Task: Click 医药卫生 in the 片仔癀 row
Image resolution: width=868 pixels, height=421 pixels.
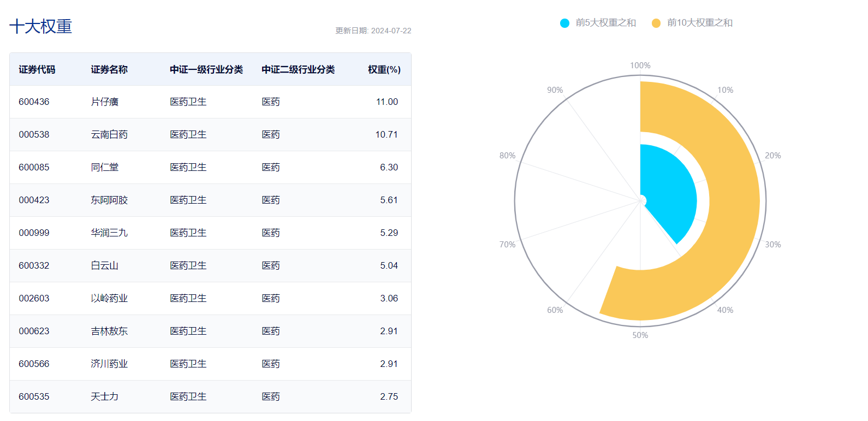Action: tap(188, 102)
